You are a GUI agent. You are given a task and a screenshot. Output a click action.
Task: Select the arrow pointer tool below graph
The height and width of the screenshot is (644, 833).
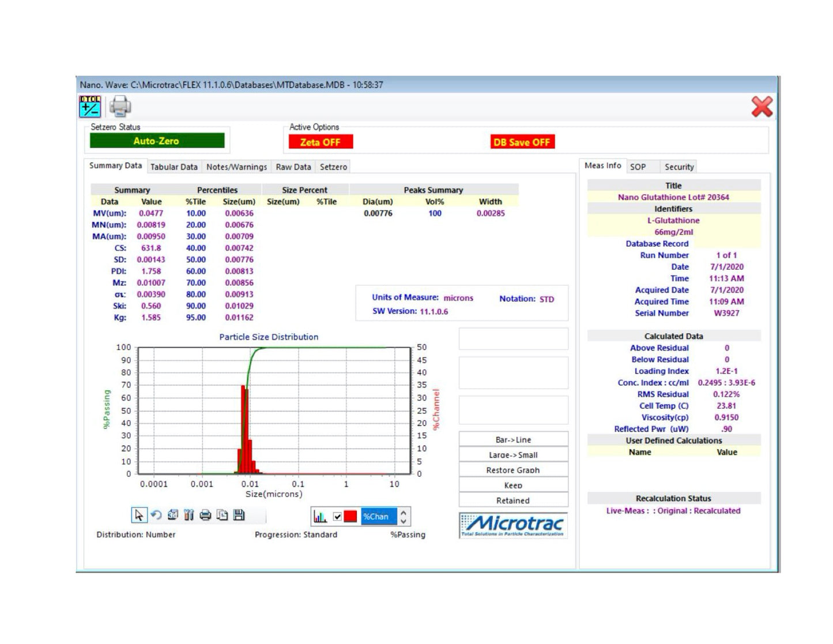click(139, 515)
